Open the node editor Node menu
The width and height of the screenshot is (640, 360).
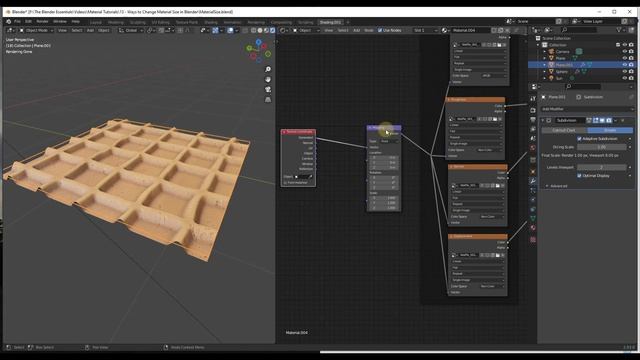coord(369,30)
